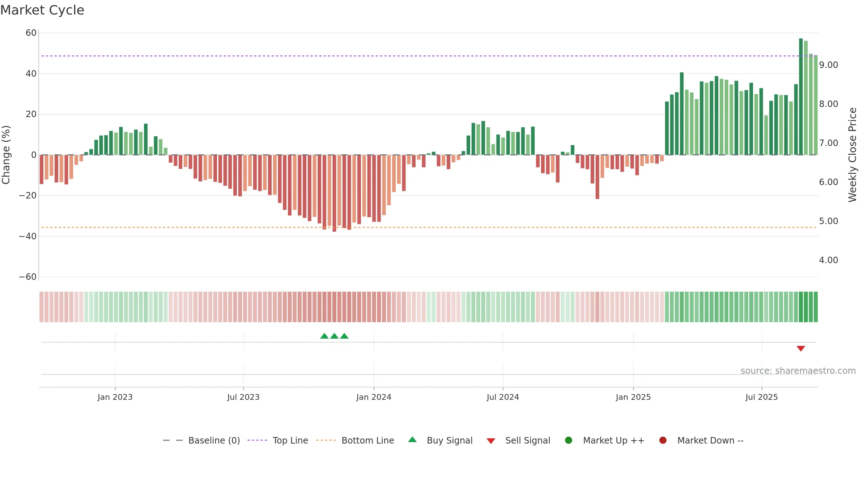The height and width of the screenshot is (488, 868).
Task: Select the third buy signal triangle marker
Action: [344, 336]
